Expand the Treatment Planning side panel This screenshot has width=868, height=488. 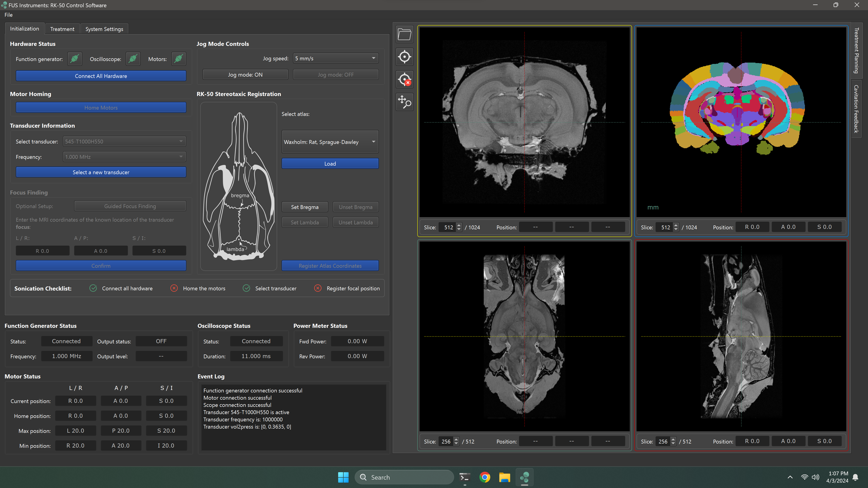coord(856,51)
